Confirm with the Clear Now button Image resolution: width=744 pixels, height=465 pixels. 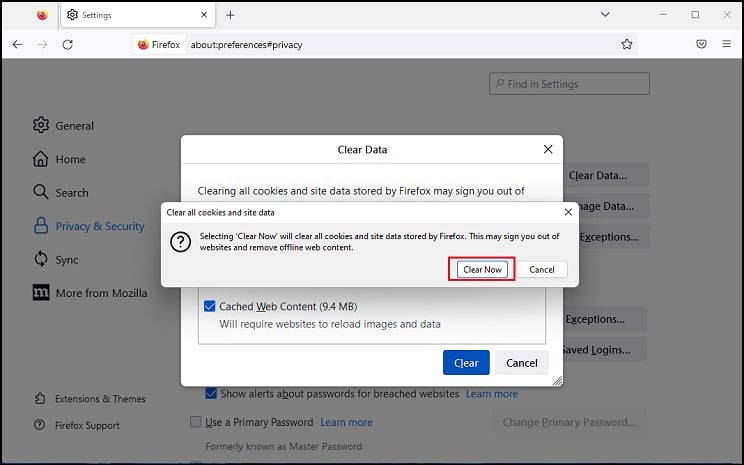[482, 270]
